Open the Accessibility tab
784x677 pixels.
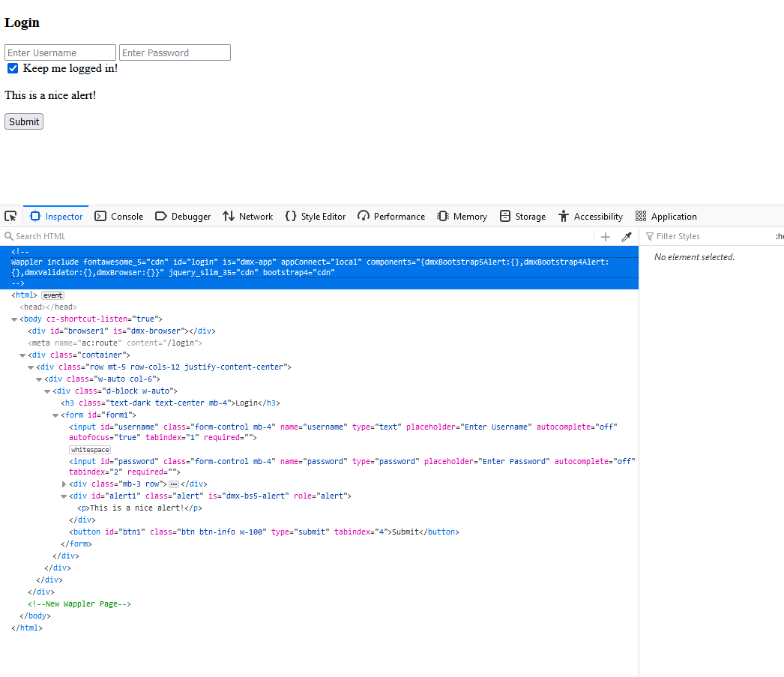tap(590, 217)
